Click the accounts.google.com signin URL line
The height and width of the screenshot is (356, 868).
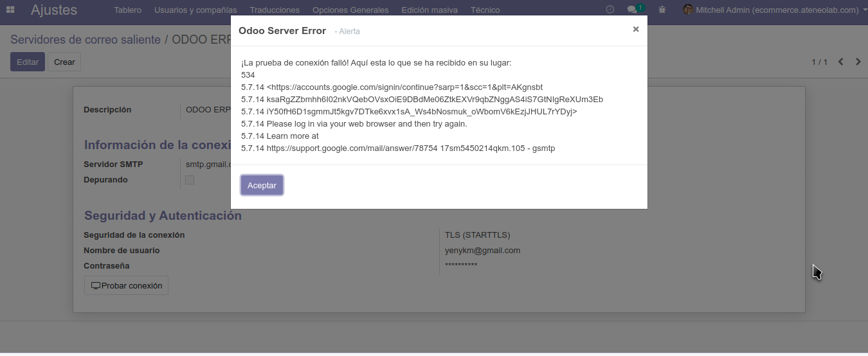(392, 87)
